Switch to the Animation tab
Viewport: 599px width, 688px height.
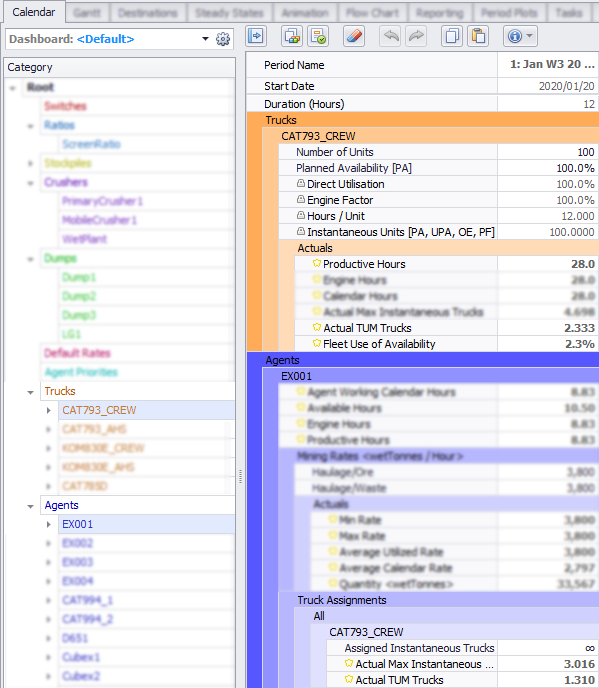pyautogui.click(x=305, y=13)
